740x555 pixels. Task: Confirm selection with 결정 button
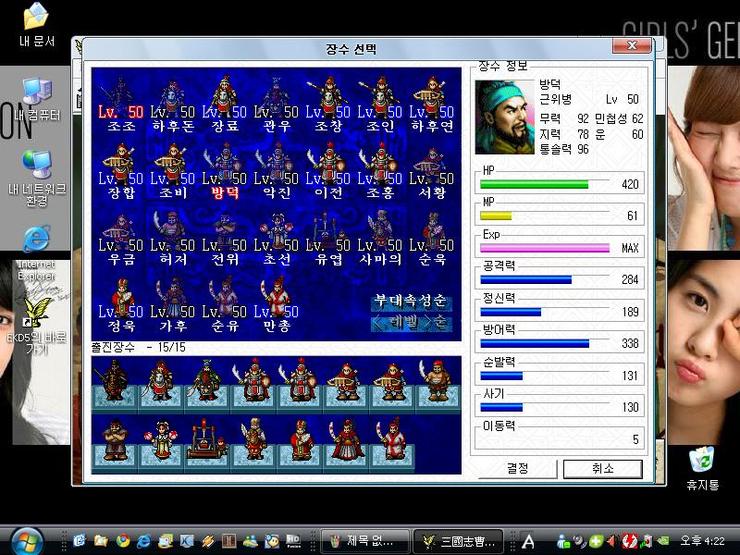[518, 469]
